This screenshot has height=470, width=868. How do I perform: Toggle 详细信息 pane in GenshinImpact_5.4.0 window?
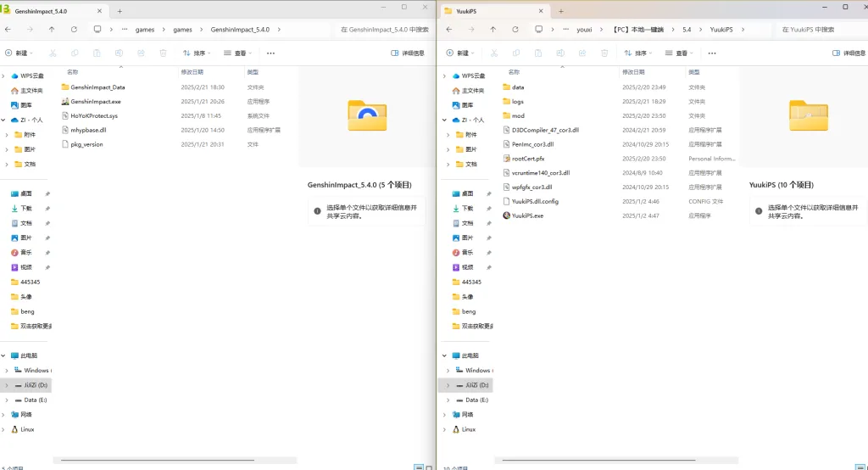(x=408, y=53)
